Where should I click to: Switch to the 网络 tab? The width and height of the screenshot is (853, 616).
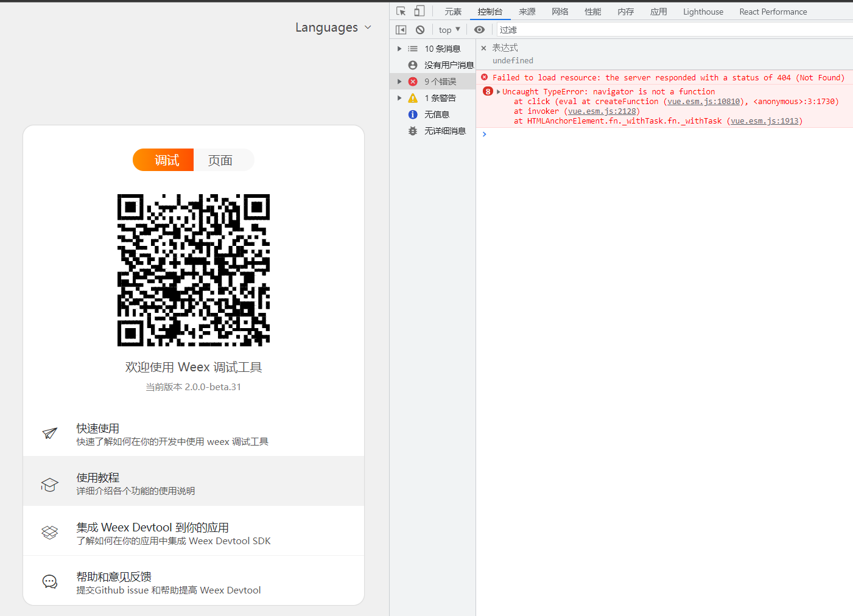point(560,10)
